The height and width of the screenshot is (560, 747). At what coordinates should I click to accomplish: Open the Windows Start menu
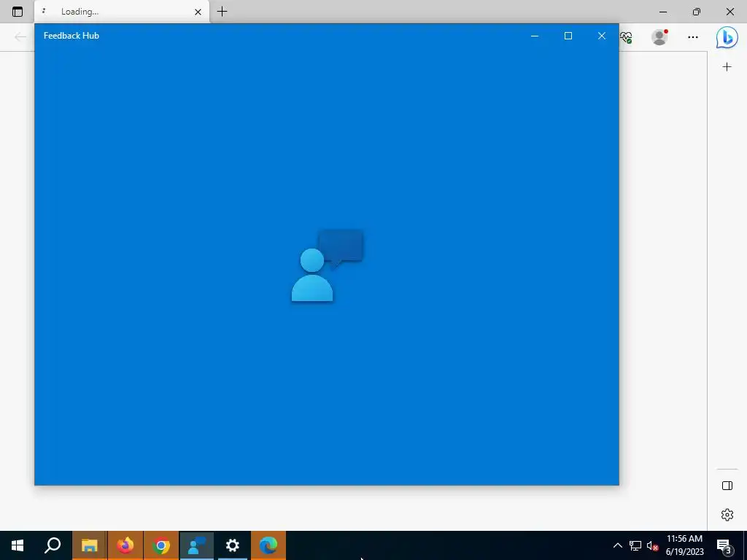tap(18, 545)
